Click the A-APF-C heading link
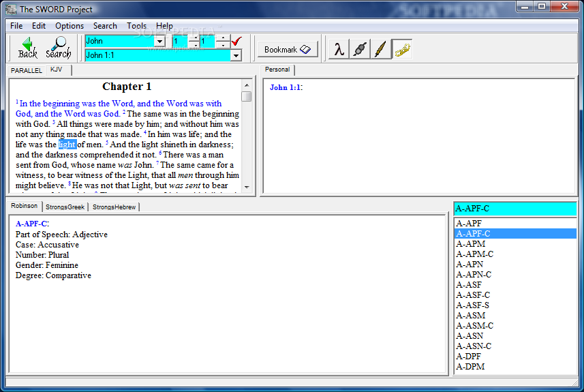Viewport: 584px width, 392px height. 31,224
